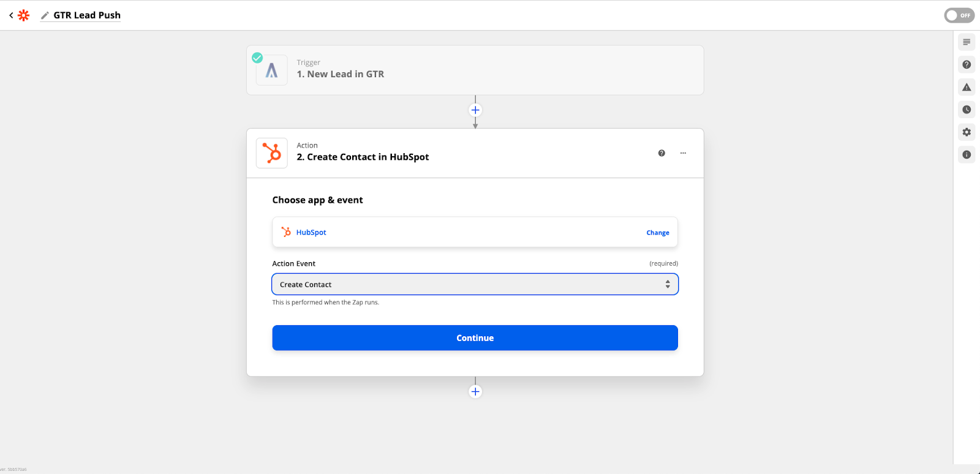Open Zap history clock icon

[x=967, y=110]
